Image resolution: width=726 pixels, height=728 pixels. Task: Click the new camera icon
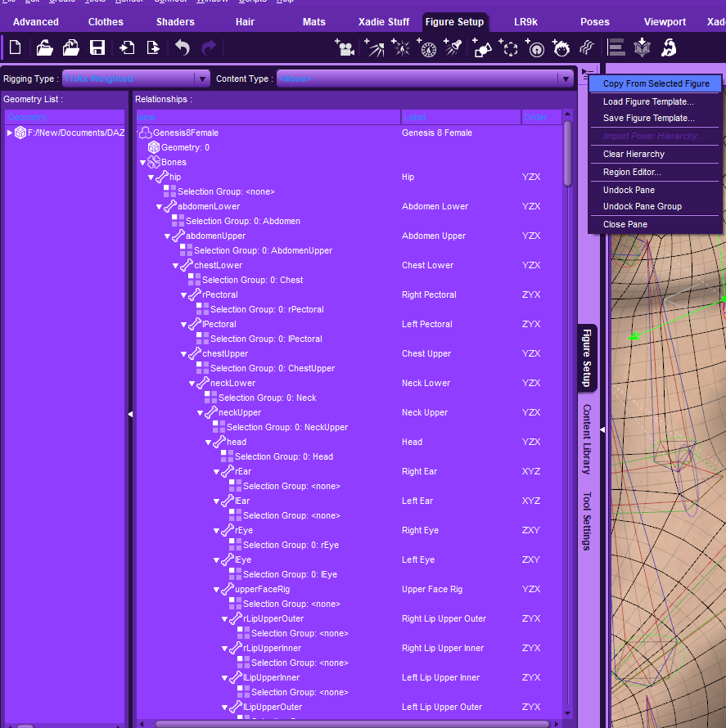(x=345, y=48)
